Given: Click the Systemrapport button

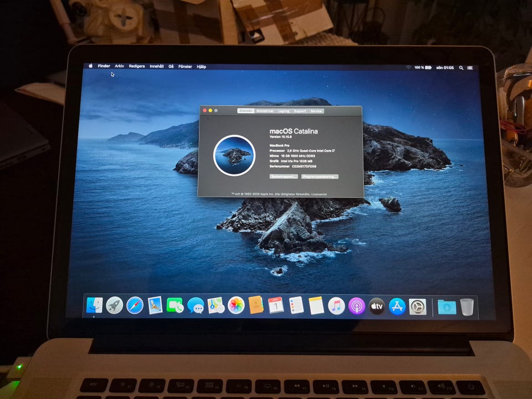Looking at the screenshot, I should coord(284,176).
